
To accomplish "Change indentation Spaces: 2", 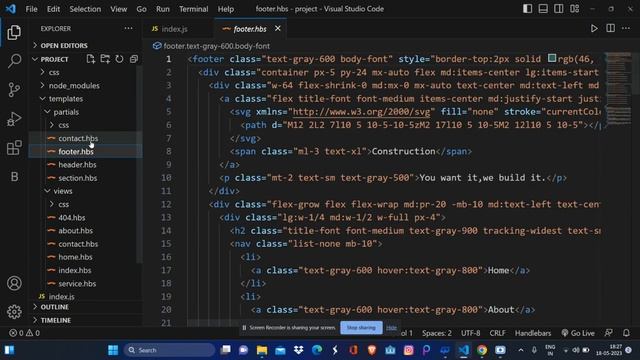I will 437,333.
